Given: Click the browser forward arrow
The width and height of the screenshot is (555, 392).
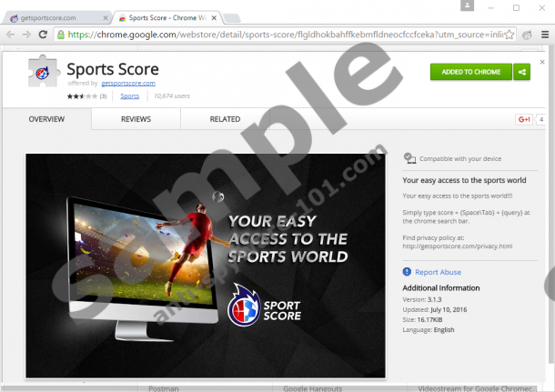Looking at the screenshot, I should pos(27,35).
